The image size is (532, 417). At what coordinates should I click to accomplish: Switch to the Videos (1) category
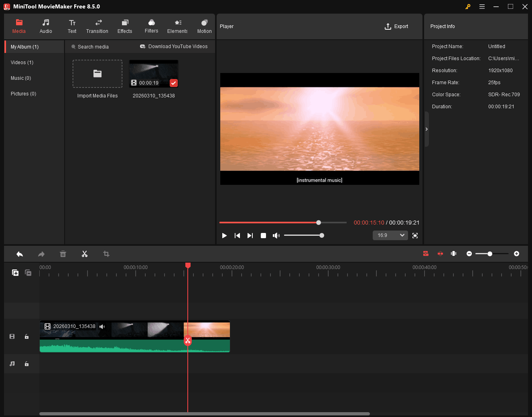point(22,62)
